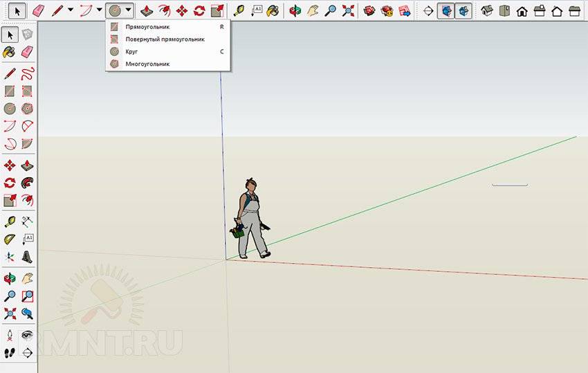
Task: Switch to the Iso house view icon
Action: pyautogui.click(x=487, y=10)
